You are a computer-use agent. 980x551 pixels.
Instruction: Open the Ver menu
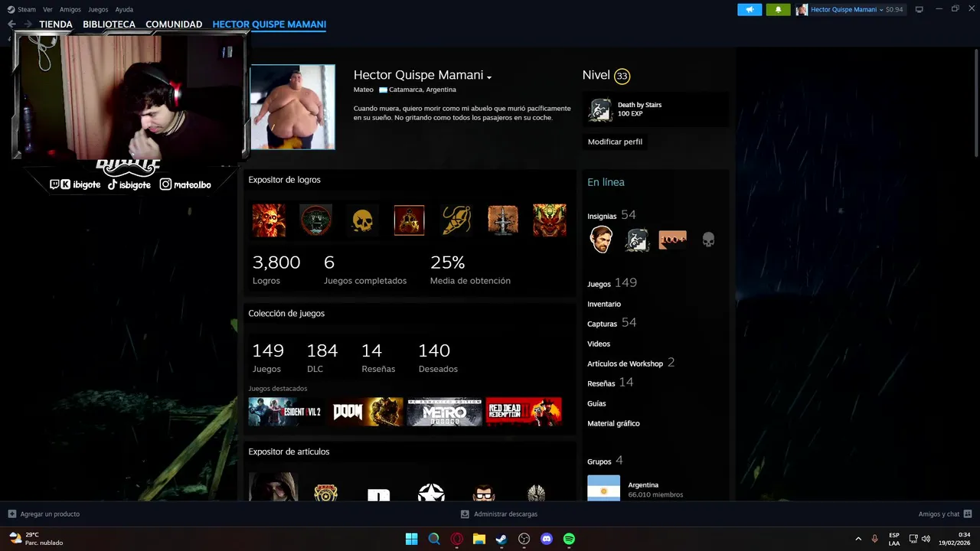tap(47, 9)
